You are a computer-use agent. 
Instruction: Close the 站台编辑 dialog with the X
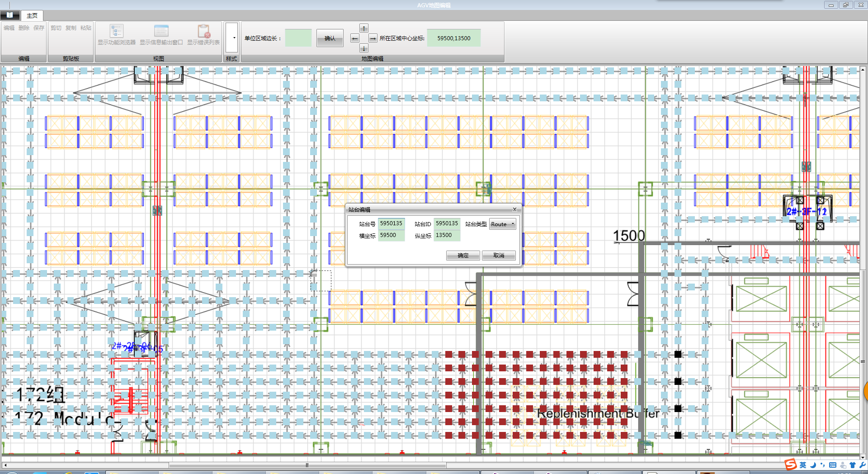514,209
